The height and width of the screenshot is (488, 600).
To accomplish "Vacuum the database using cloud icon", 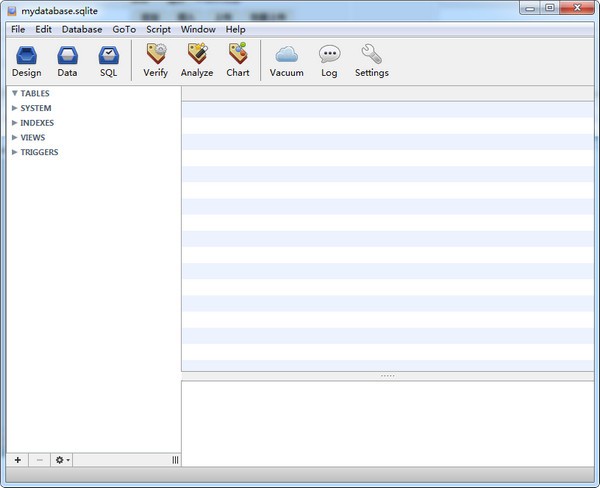I will point(287,54).
